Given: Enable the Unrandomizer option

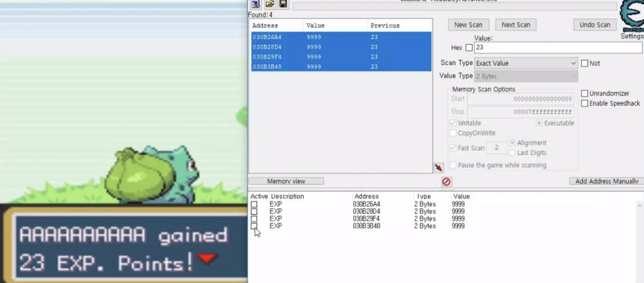Looking at the screenshot, I should [x=584, y=93].
